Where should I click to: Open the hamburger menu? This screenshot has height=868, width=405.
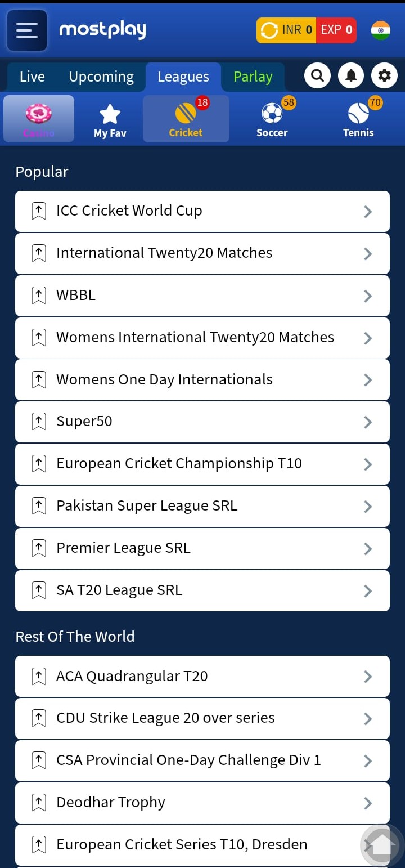coord(27,30)
